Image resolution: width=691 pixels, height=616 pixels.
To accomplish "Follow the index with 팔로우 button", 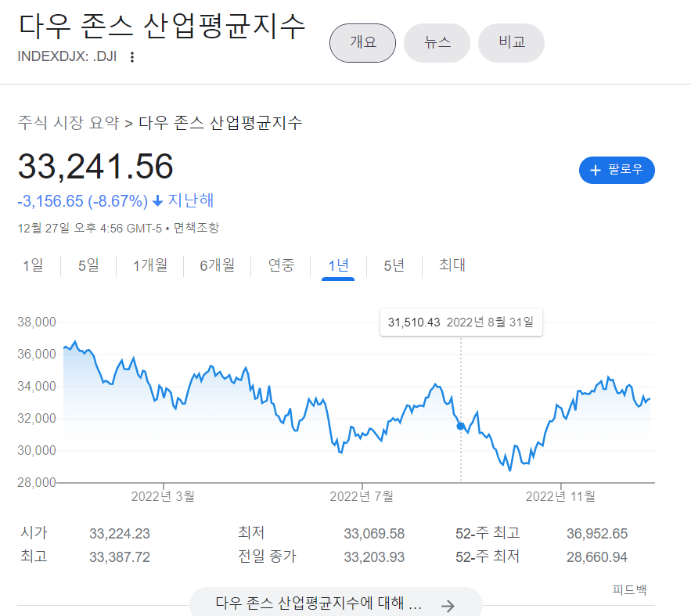I will pyautogui.click(x=617, y=170).
